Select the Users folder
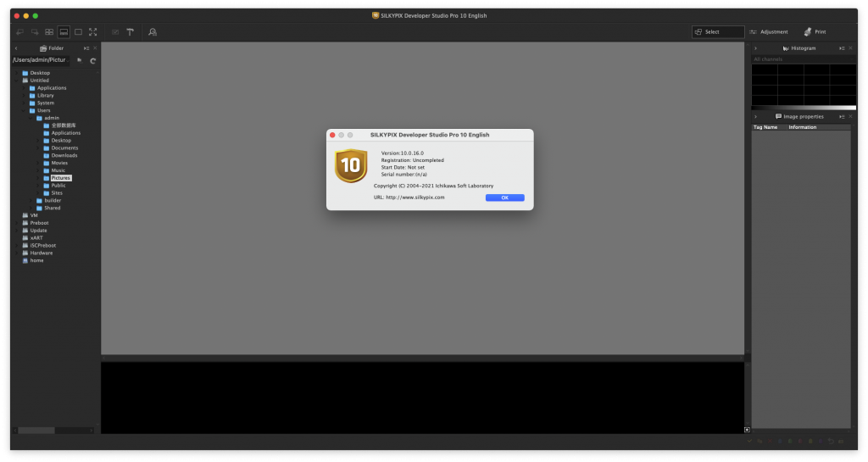The width and height of the screenshot is (868, 462). (x=44, y=110)
